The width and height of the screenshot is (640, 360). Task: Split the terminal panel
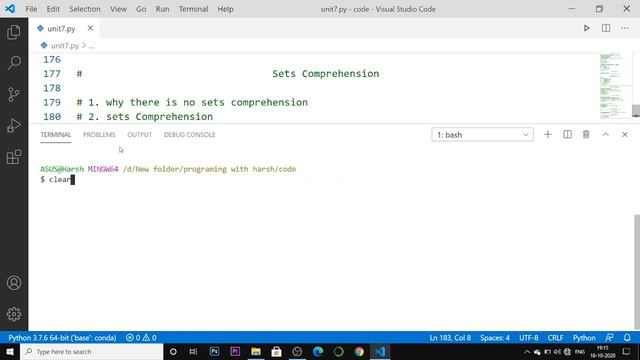click(567, 134)
